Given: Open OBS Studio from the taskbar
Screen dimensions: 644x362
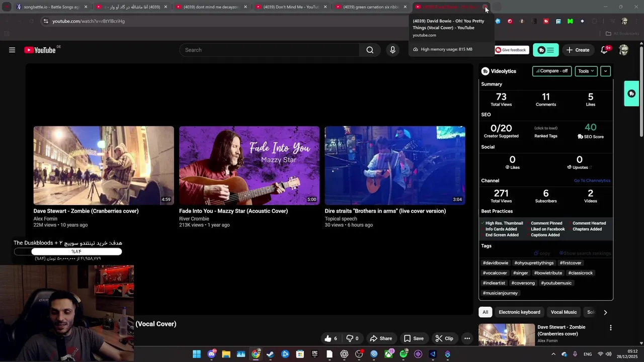Looking at the screenshot, I should [359, 354].
